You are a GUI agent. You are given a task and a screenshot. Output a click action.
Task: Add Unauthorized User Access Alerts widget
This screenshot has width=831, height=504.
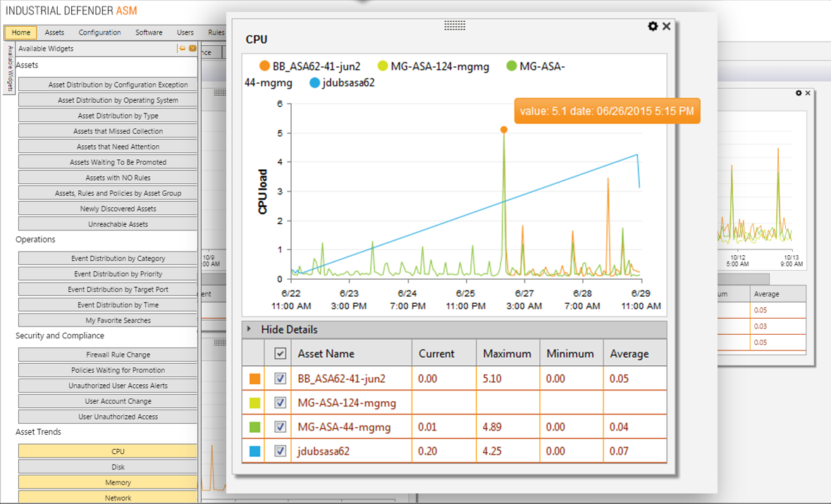click(x=108, y=386)
